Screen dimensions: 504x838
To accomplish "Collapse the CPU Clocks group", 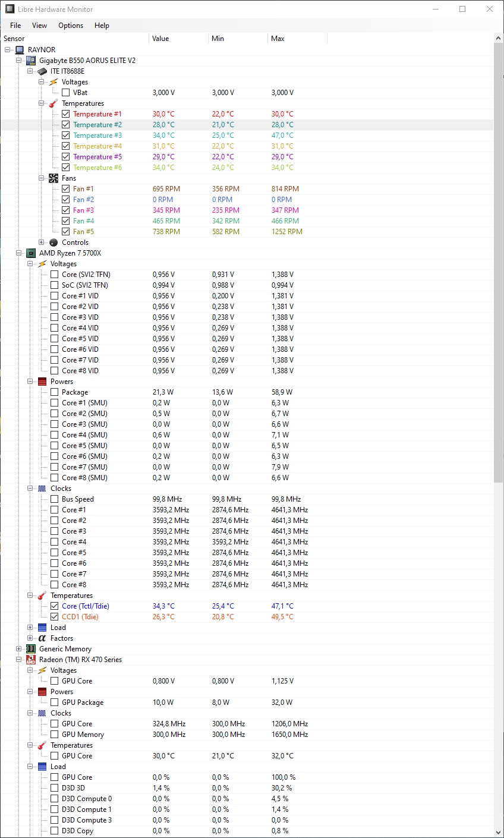I will (x=30, y=489).
